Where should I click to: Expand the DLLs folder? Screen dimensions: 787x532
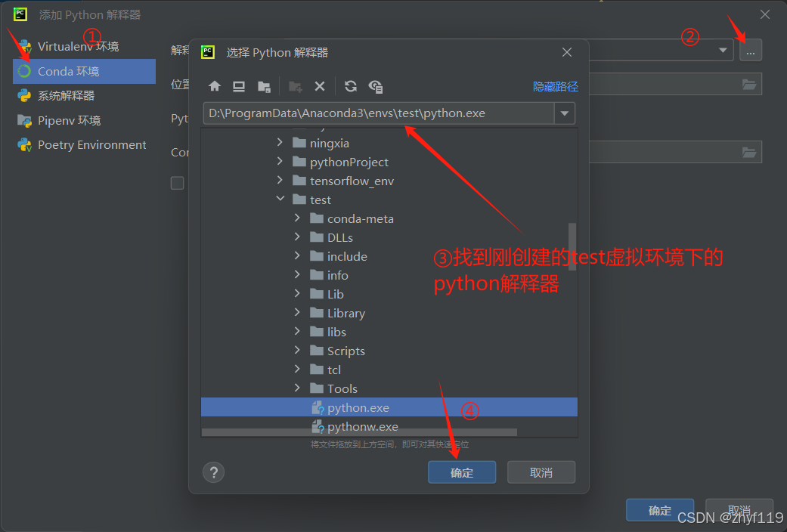[x=297, y=237]
